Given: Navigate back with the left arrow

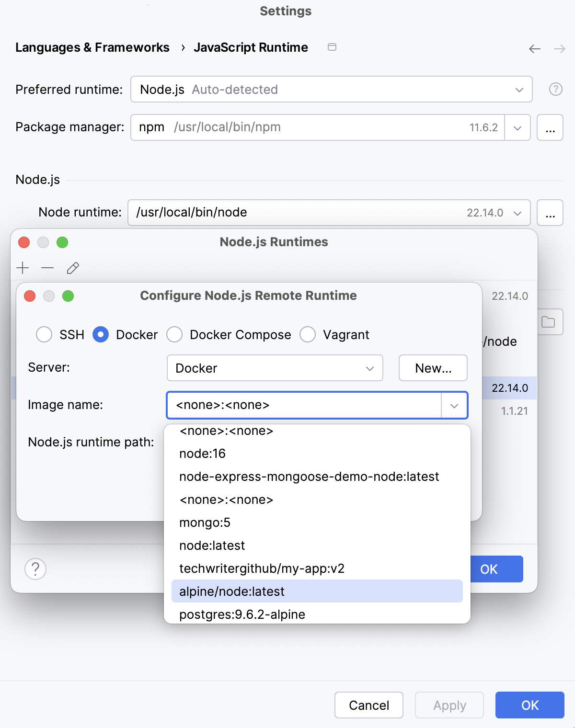Looking at the screenshot, I should [x=534, y=48].
